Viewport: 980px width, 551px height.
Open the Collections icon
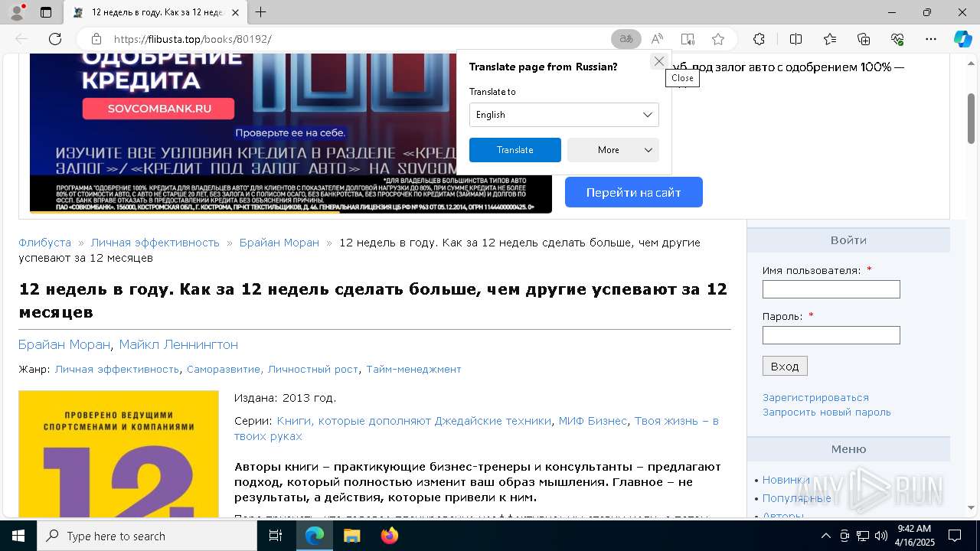(864, 39)
